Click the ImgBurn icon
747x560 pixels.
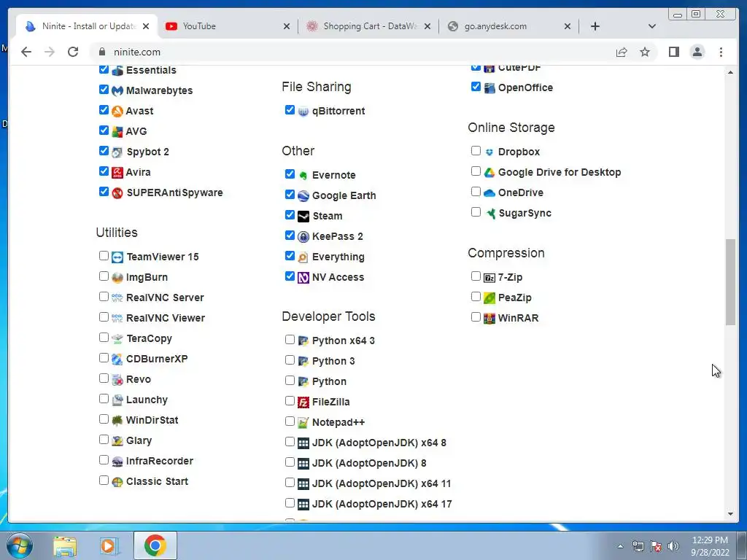tap(117, 278)
